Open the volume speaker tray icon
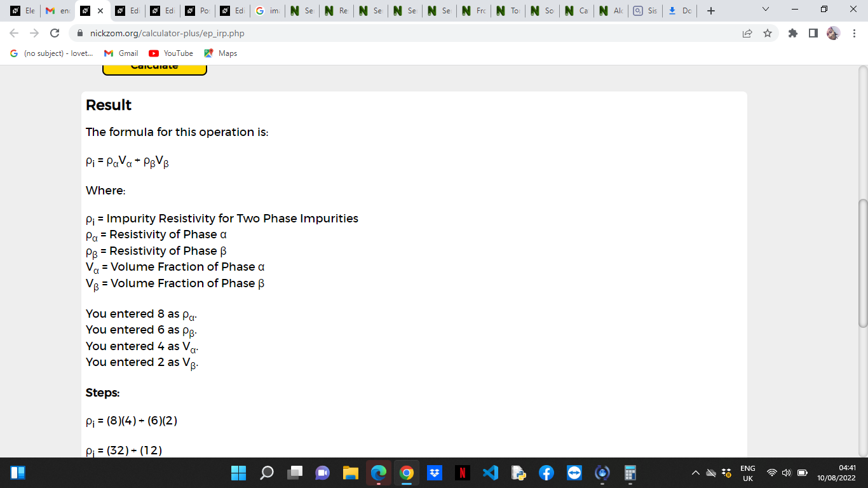Image resolution: width=868 pixels, height=488 pixels. (787, 473)
